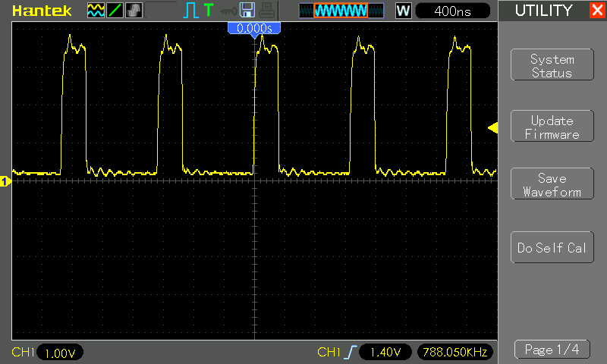This screenshot has height=364, width=607.
Task: Click the gray persistence icon in toolbar
Action: 132,10
